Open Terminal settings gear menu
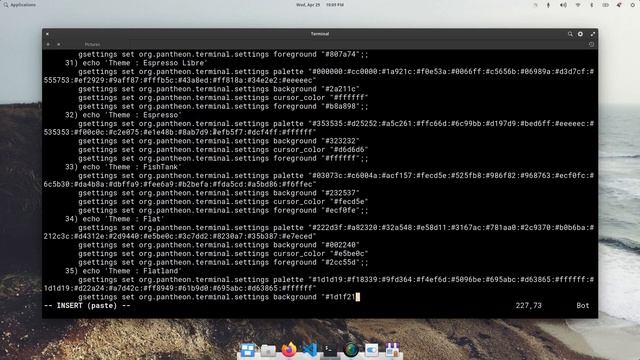 pyautogui.click(x=580, y=34)
